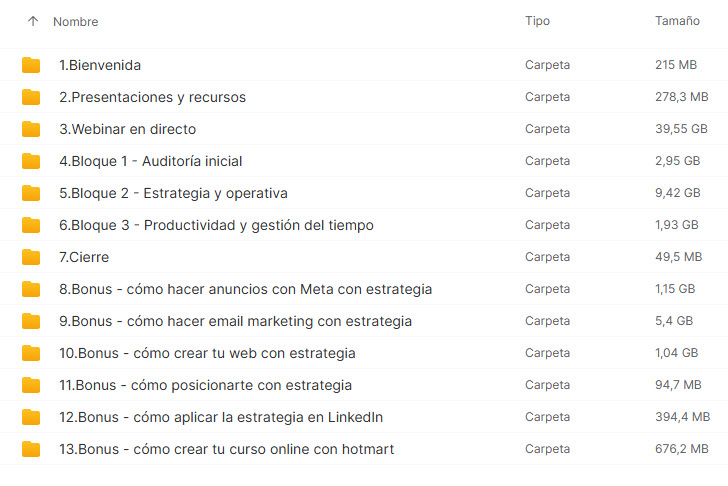Open 2.Presentaciones y recursos folder
Screen dimensions: 728x486
[152, 97]
